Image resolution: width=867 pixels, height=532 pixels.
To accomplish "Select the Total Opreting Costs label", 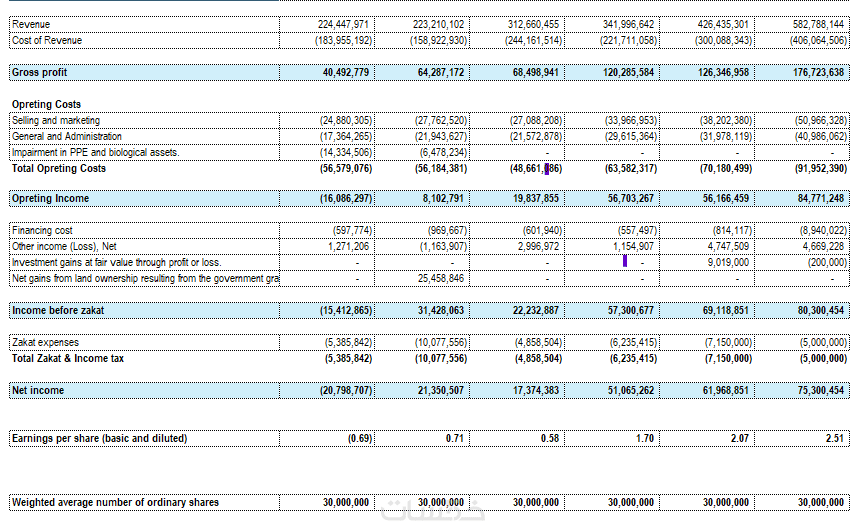I will click(59, 169).
